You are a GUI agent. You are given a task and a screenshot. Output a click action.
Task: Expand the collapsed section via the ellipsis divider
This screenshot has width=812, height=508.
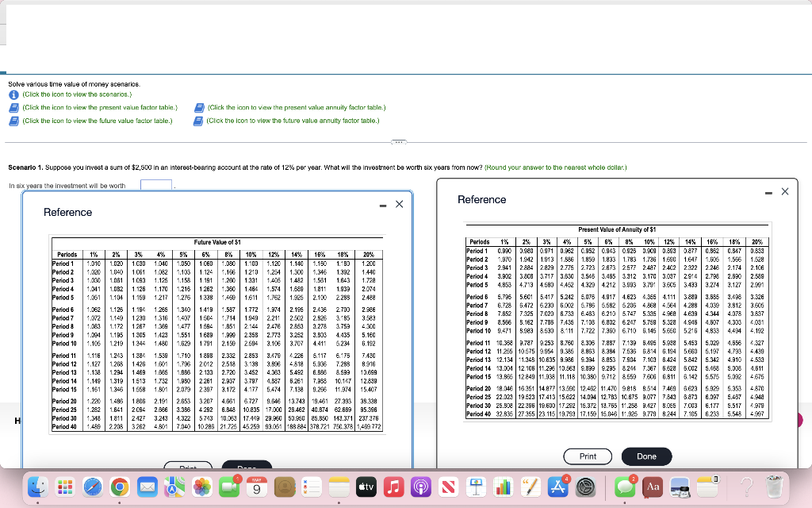click(x=398, y=141)
